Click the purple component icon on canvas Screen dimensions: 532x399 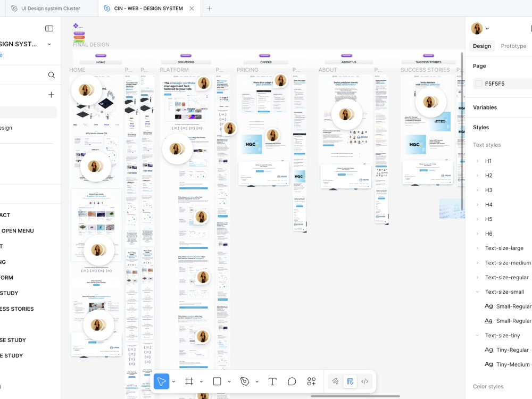[76, 26]
